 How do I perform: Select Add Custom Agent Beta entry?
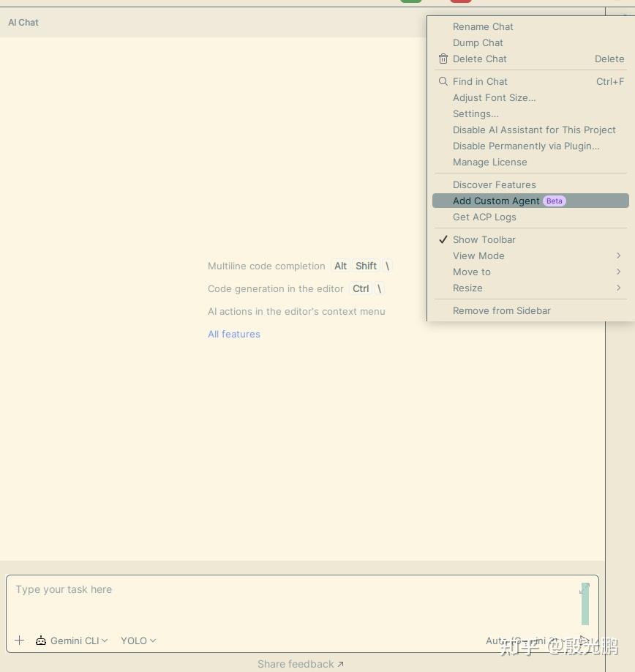point(530,201)
